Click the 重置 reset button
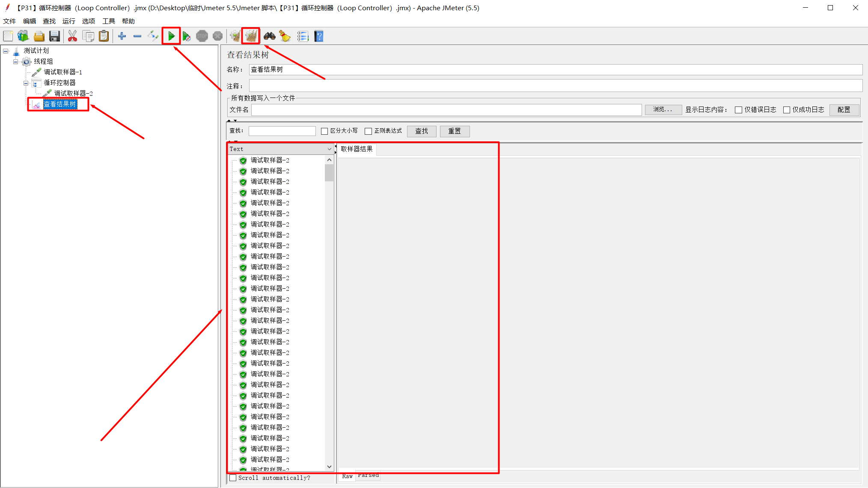Screen dimensions: 868x488 click(455, 131)
